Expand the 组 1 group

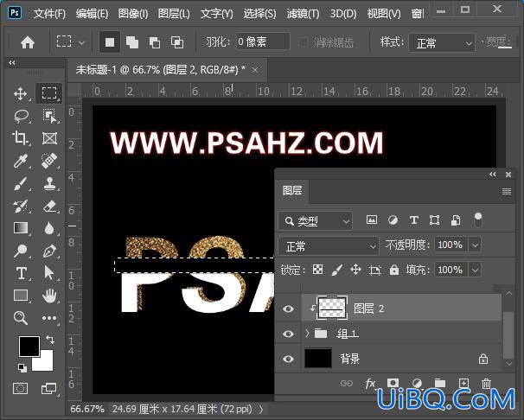[x=307, y=334]
